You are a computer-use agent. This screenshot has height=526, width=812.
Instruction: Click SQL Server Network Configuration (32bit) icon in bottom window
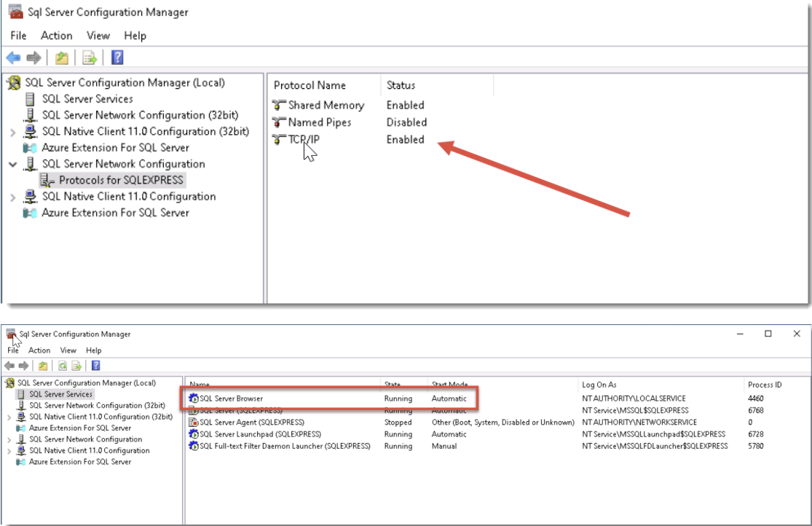point(21,405)
